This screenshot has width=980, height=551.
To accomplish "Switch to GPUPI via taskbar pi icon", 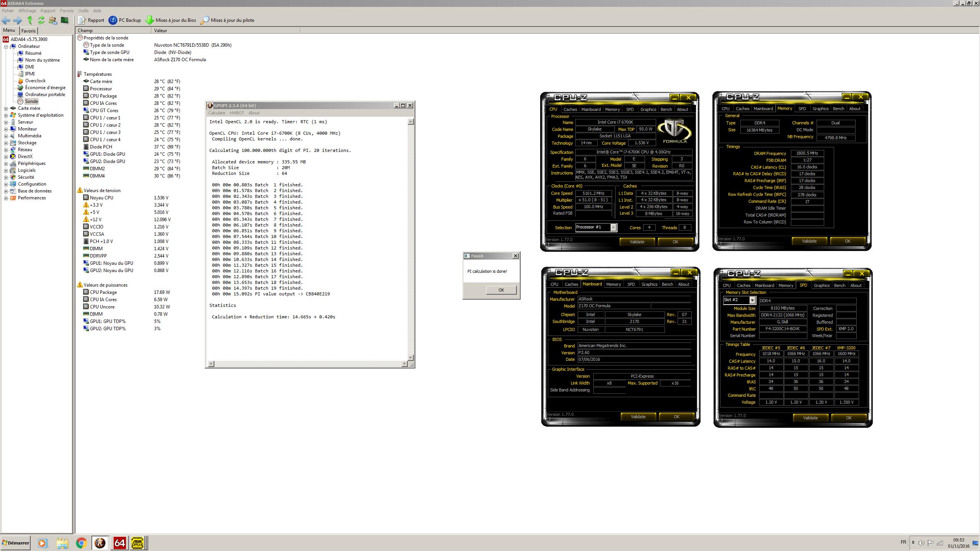I will (100, 543).
